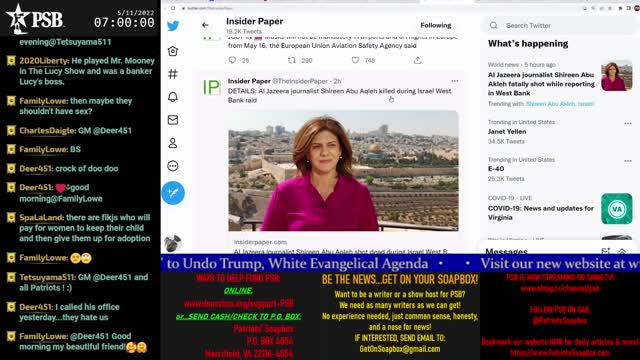Open account avatar at sidebar bottom
This screenshot has width=640, height=360.
pyautogui.click(x=173, y=244)
